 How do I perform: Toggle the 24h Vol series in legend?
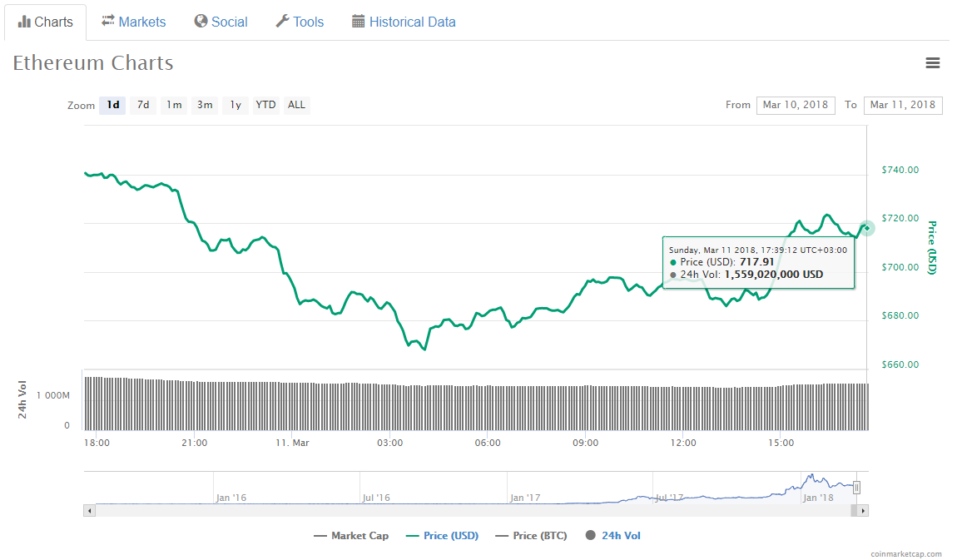(612, 536)
